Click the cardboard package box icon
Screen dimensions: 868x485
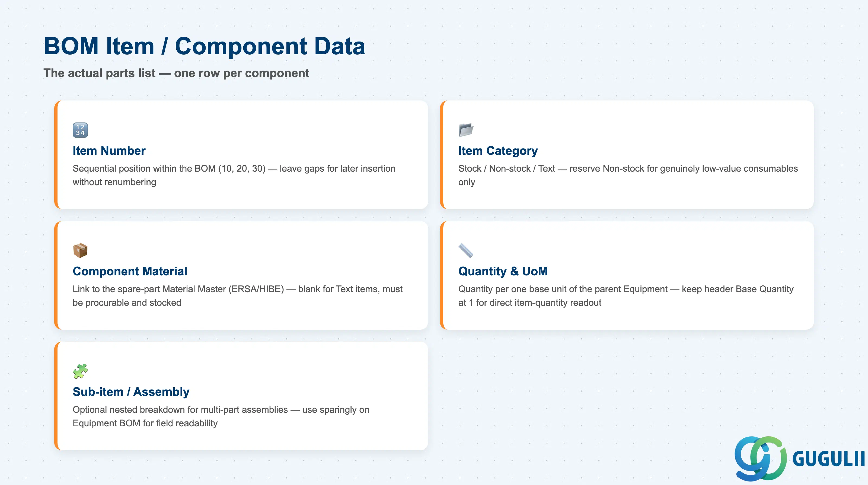(80, 251)
